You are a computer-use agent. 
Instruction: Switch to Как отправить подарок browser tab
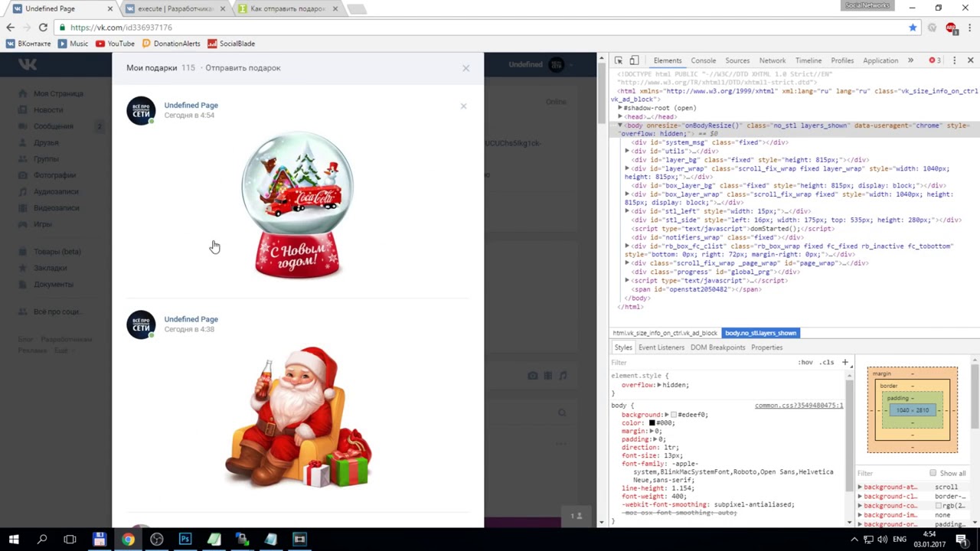tap(287, 8)
